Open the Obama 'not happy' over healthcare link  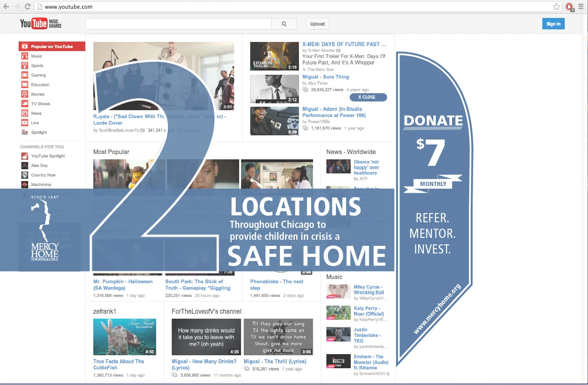366,167
